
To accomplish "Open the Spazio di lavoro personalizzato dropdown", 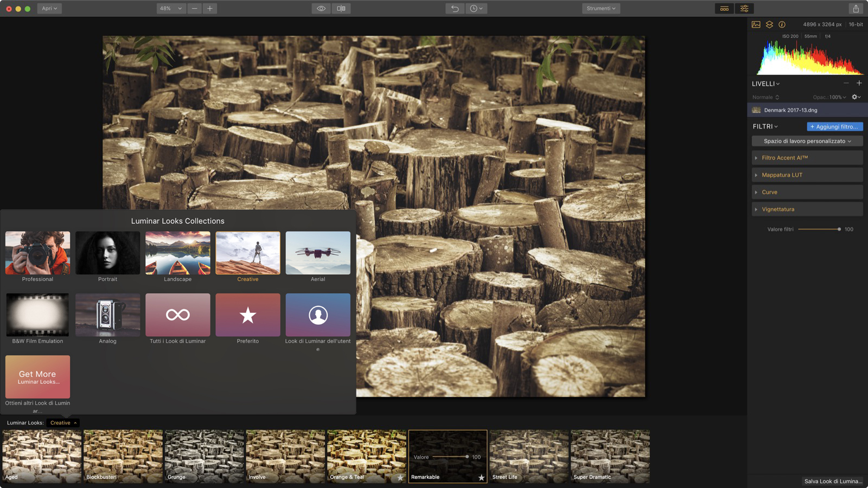I will point(807,141).
